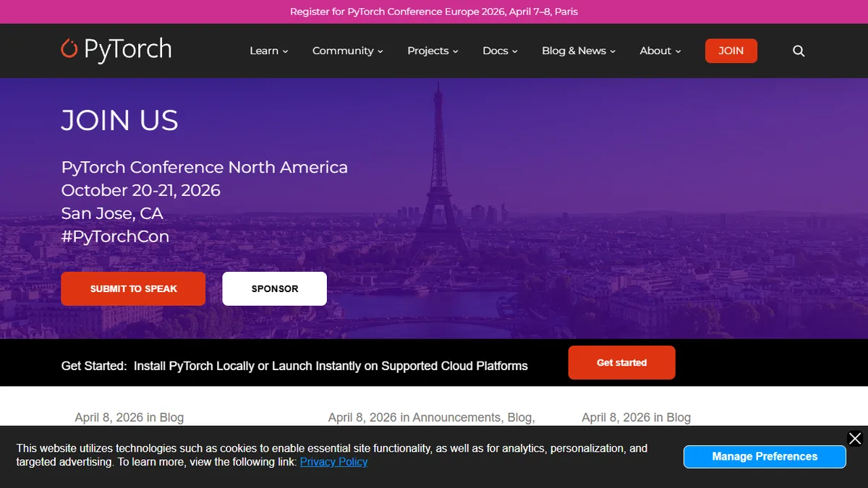The width and height of the screenshot is (868, 488).
Task: Open Manage Preferences for cookies
Action: coord(765,456)
